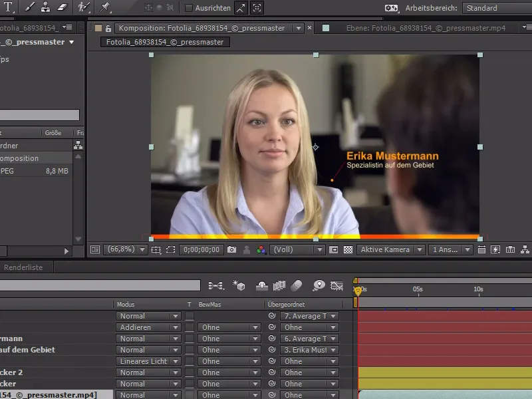The width and height of the screenshot is (532, 399).
Task: Toggle the region of interest button
Action: tap(334, 250)
